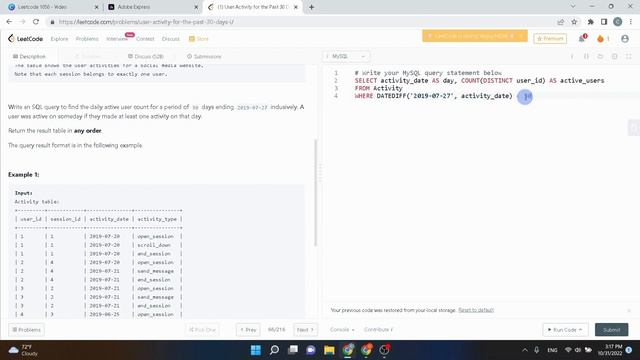This screenshot has height=360, width=640.
Task: Show hidden system tray icons
Action: (x=525, y=350)
